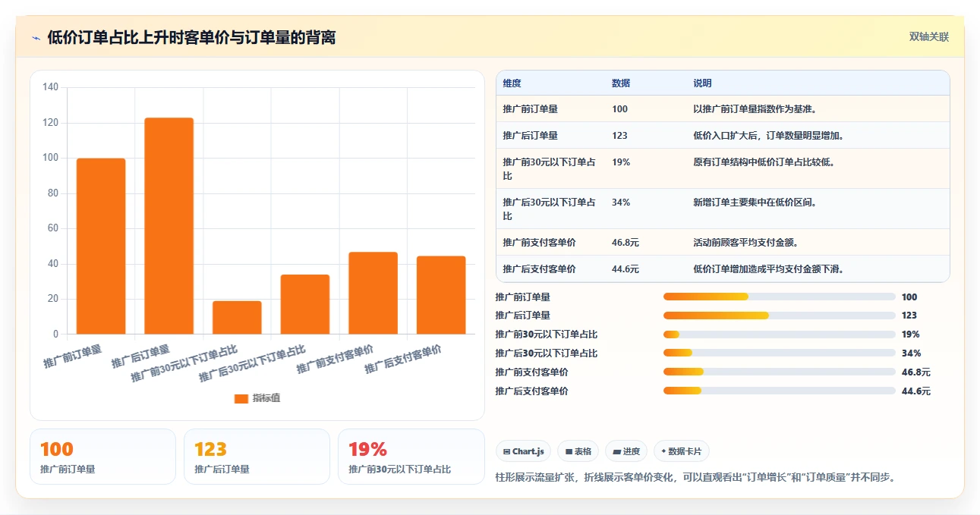Open the 19% data card
This screenshot has height=515, width=980.
[x=411, y=457]
